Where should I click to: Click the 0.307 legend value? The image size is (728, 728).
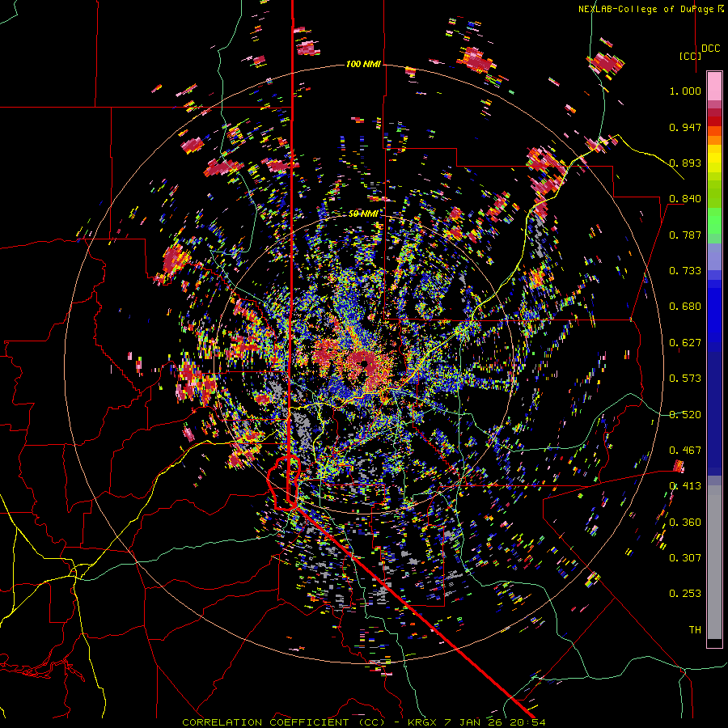(685, 558)
